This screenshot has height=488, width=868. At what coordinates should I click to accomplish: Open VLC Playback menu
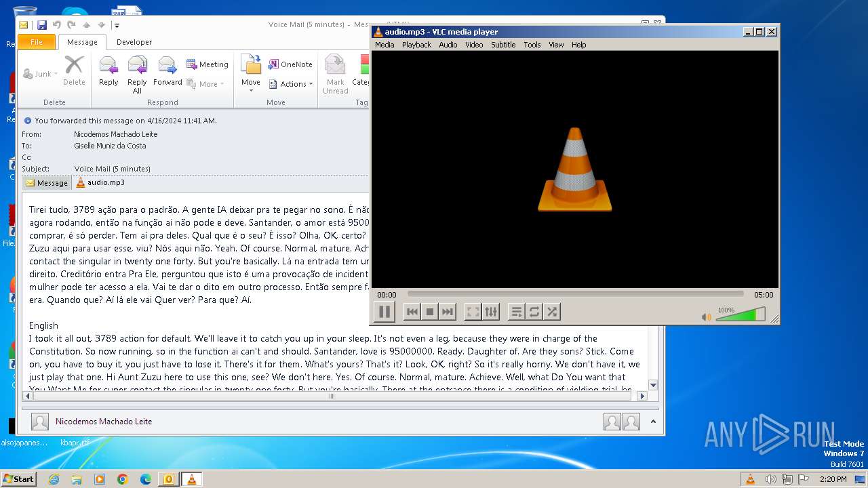click(x=416, y=45)
